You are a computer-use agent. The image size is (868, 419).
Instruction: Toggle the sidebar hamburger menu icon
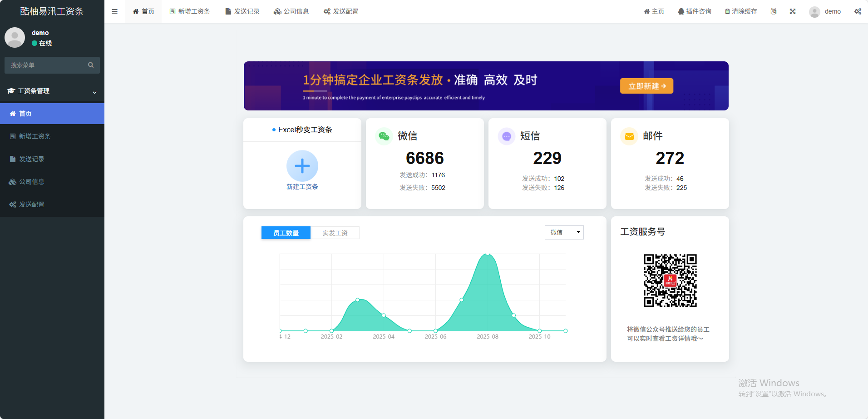tap(114, 11)
